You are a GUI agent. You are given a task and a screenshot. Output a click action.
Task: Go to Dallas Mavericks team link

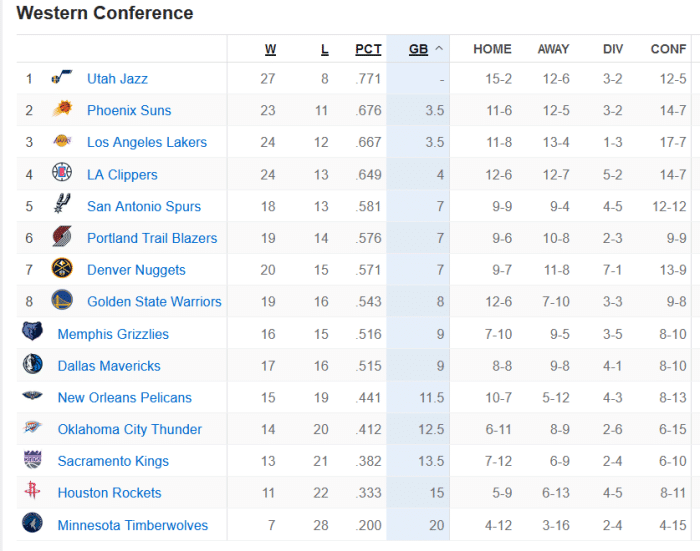pos(109,366)
